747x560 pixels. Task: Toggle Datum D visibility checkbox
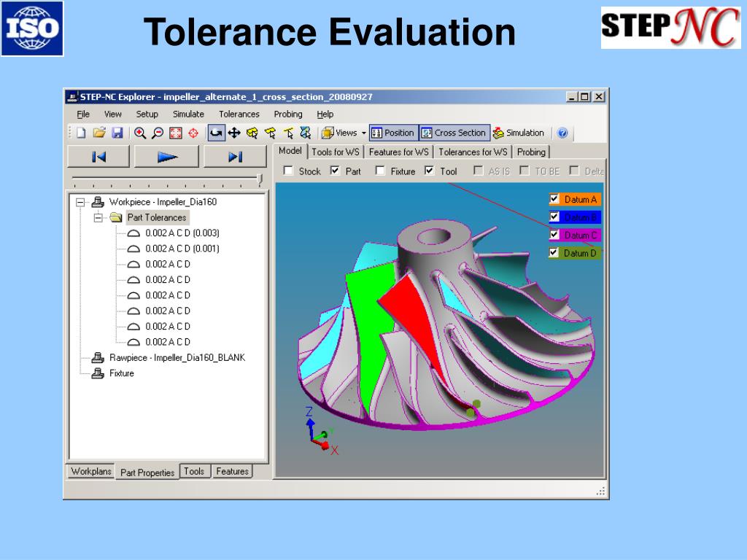tap(554, 252)
